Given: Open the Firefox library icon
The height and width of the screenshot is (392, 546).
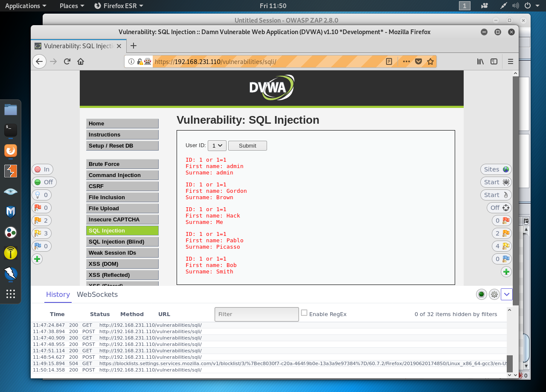Looking at the screenshot, I should tap(480, 61).
